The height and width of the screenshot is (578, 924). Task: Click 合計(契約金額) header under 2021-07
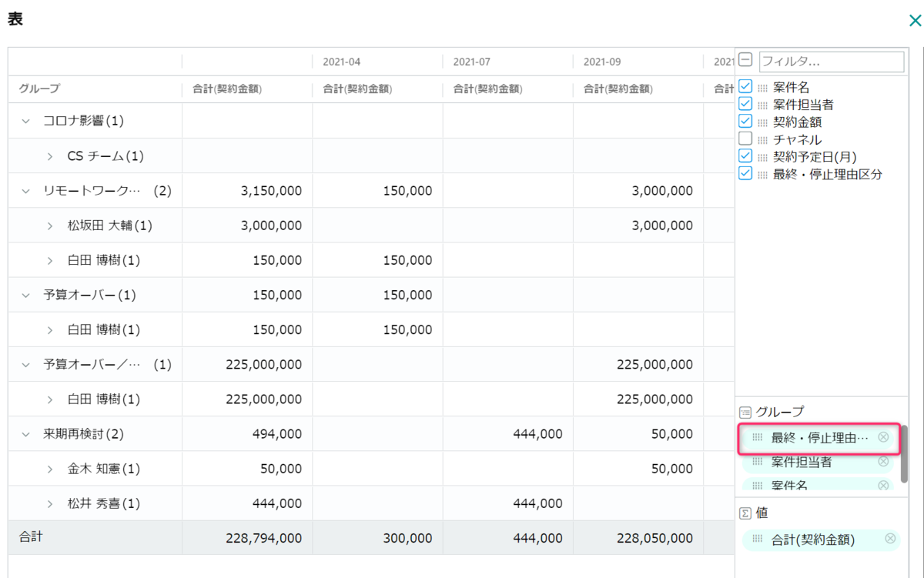point(487,89)
